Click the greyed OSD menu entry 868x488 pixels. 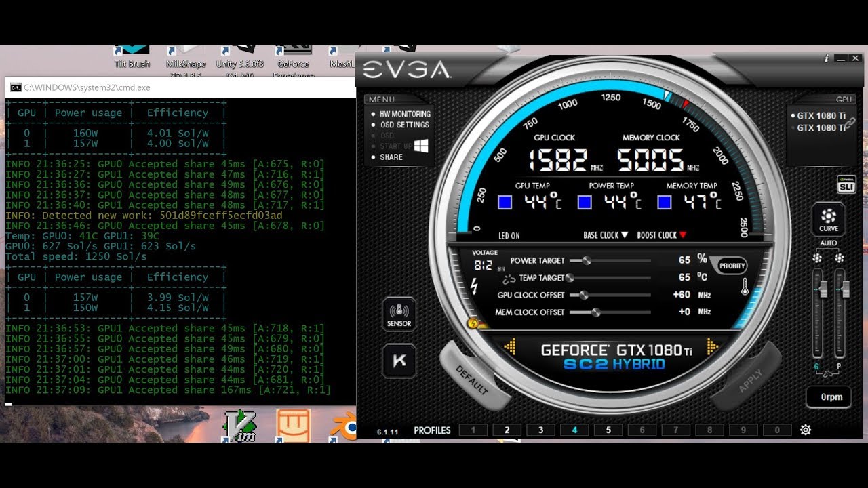tap(387, 136)
